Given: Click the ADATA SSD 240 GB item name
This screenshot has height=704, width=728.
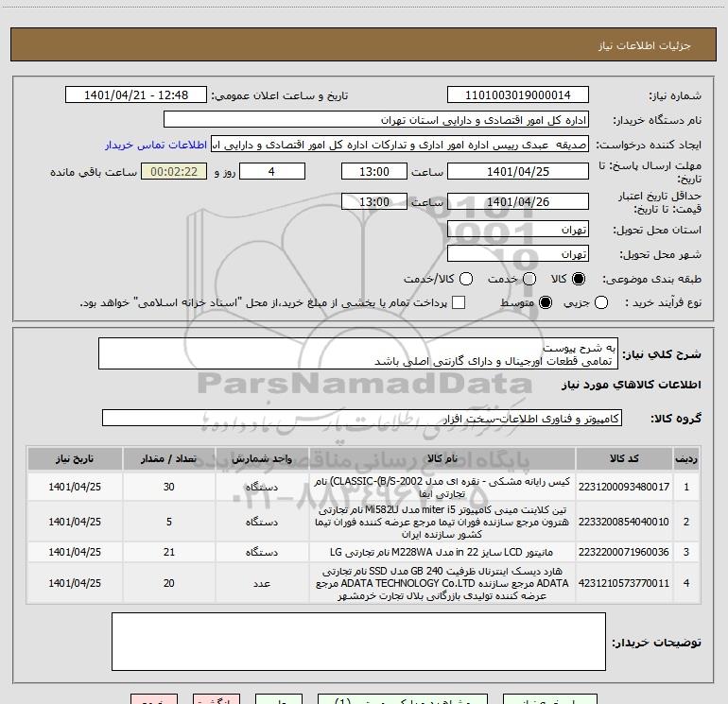Looking at the screenshot, I should click(442, 583).
